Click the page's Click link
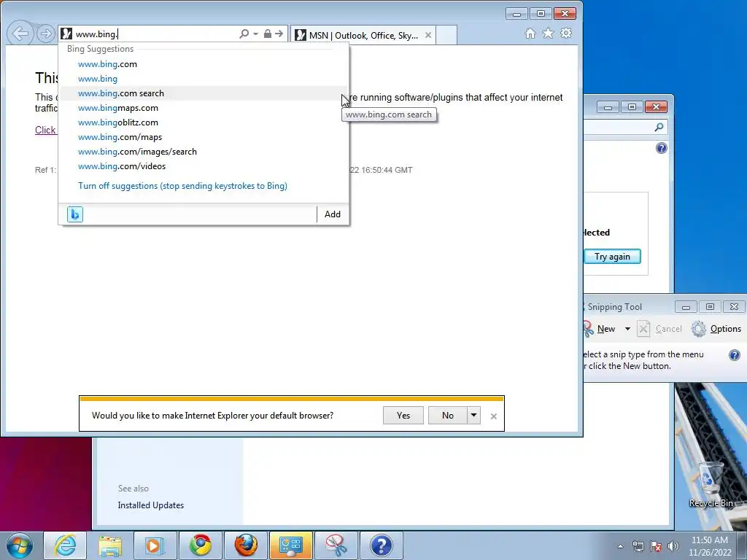The width and height of the screenshot is (747, 560). coord(45,130)
